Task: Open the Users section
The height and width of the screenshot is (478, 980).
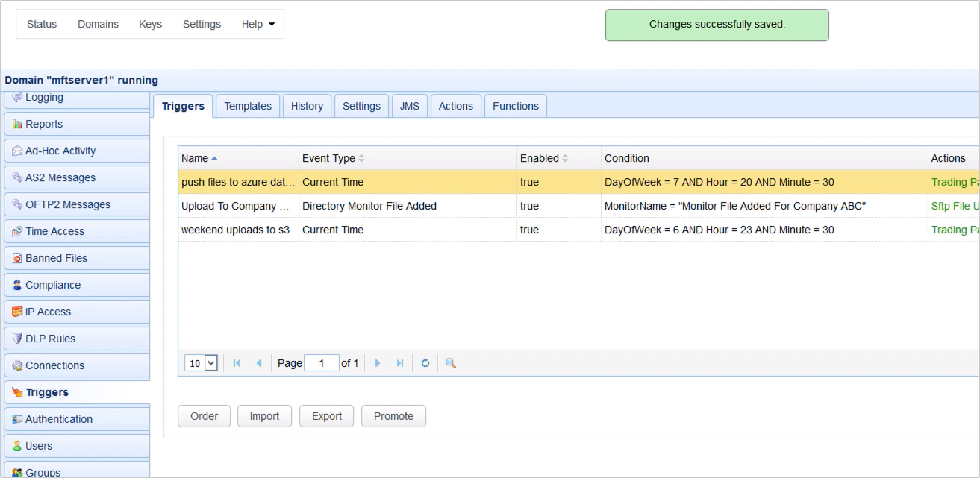Action: (41, 446)
